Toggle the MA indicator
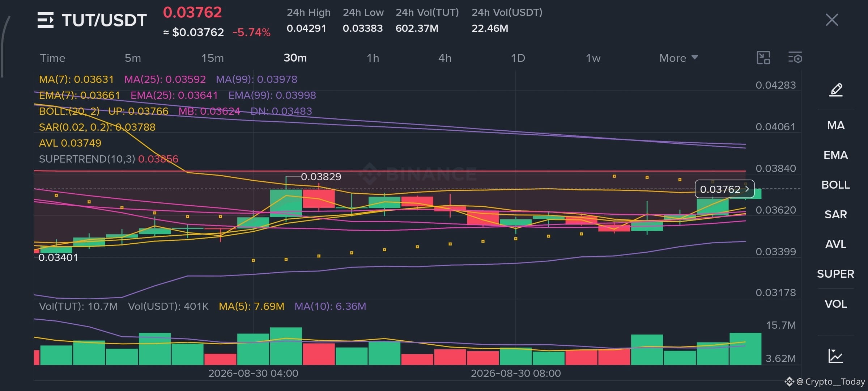 click(x=836, y=125)
